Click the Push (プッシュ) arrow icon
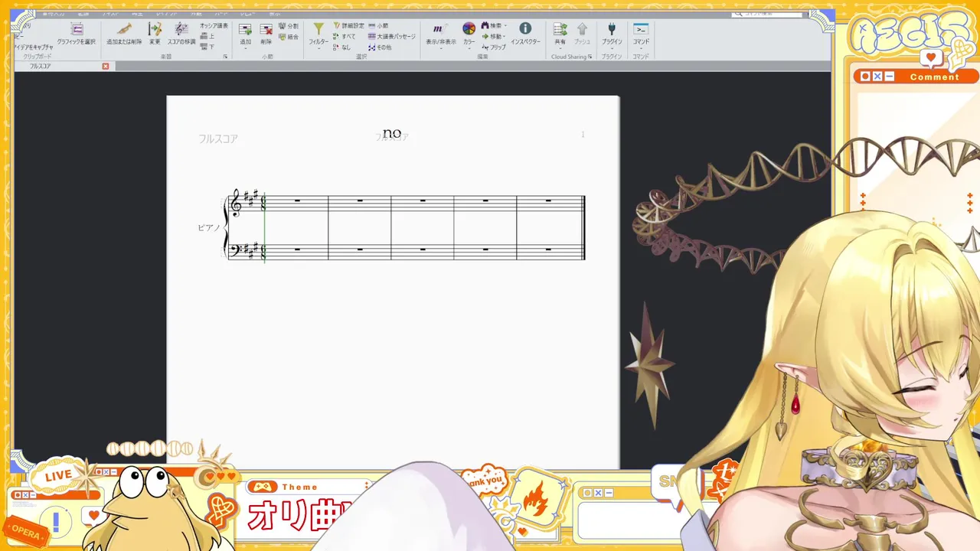The image size is (980, 551). pos(582,29)
